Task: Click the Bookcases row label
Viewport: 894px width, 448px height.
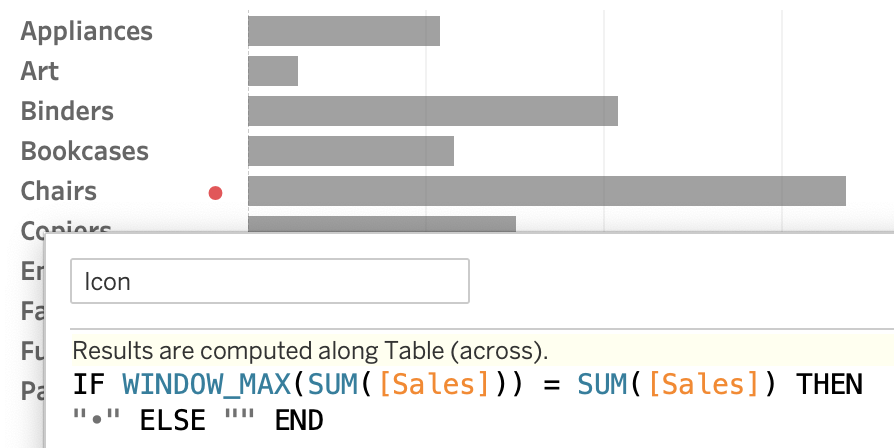Action: (85, 151)
